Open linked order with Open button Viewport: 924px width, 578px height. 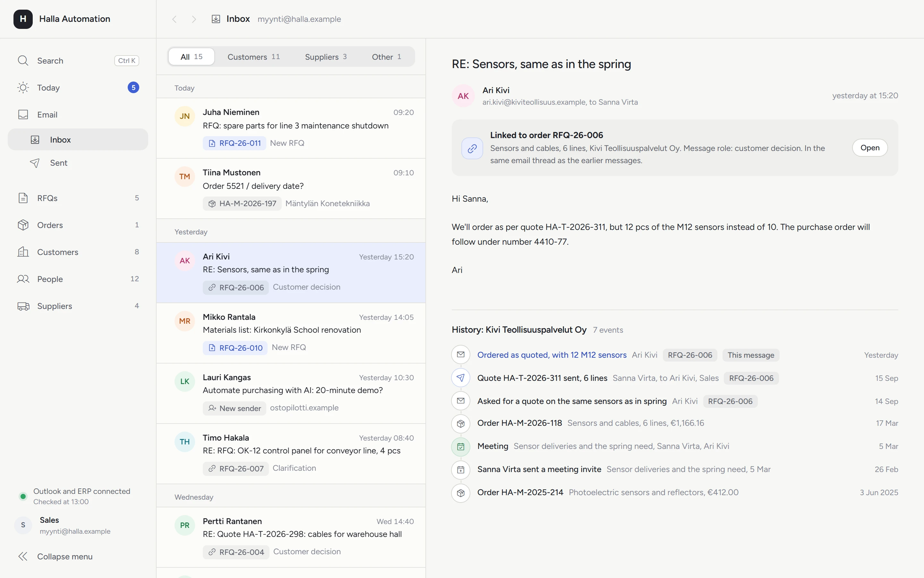(870, 148)
